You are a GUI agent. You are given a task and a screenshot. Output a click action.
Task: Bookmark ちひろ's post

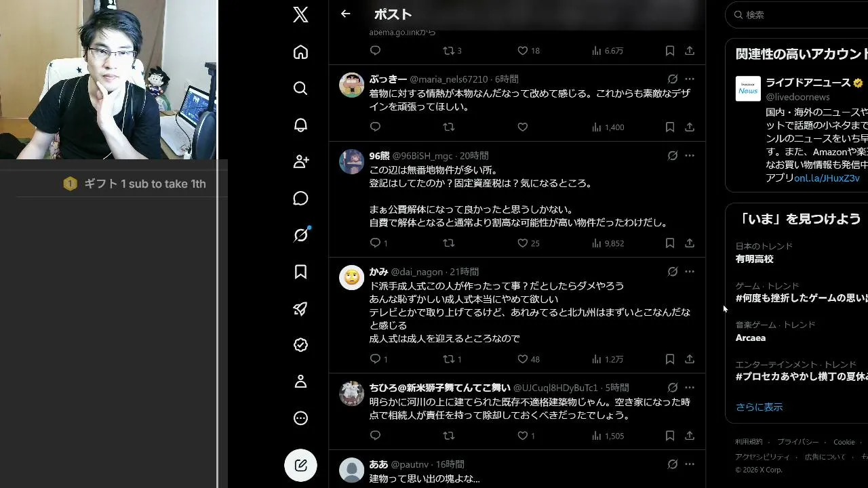pyautogui.click(x=669, y=435)
